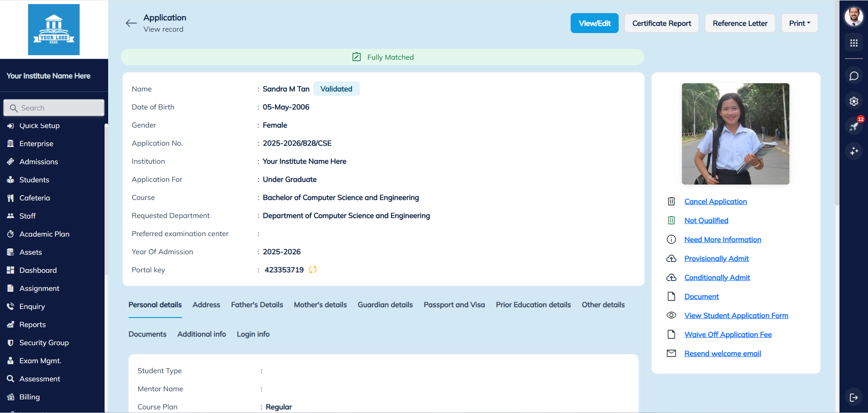Click the apps grid icon below the profile
Viewport: 868px width, 413px height.
pyautogui.click(x=854, y=43)
